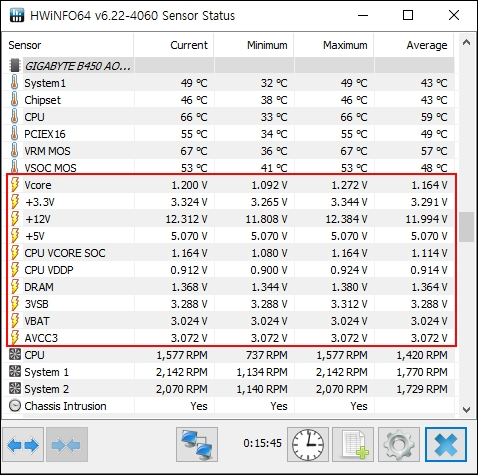Click the vertical scrollbar thumb
Screen dimensions: 478x475
pos(466,227)
